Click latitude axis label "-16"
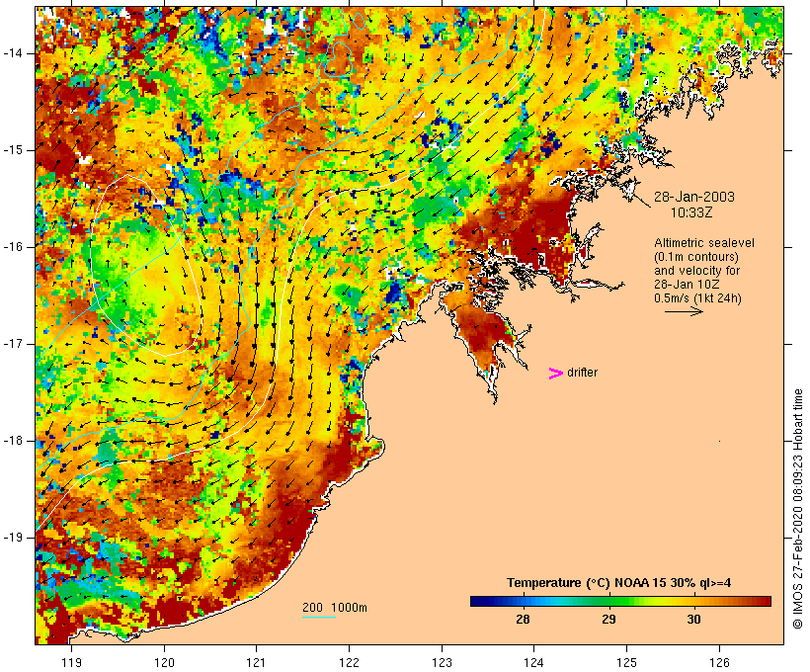 (x=12, y=247)
